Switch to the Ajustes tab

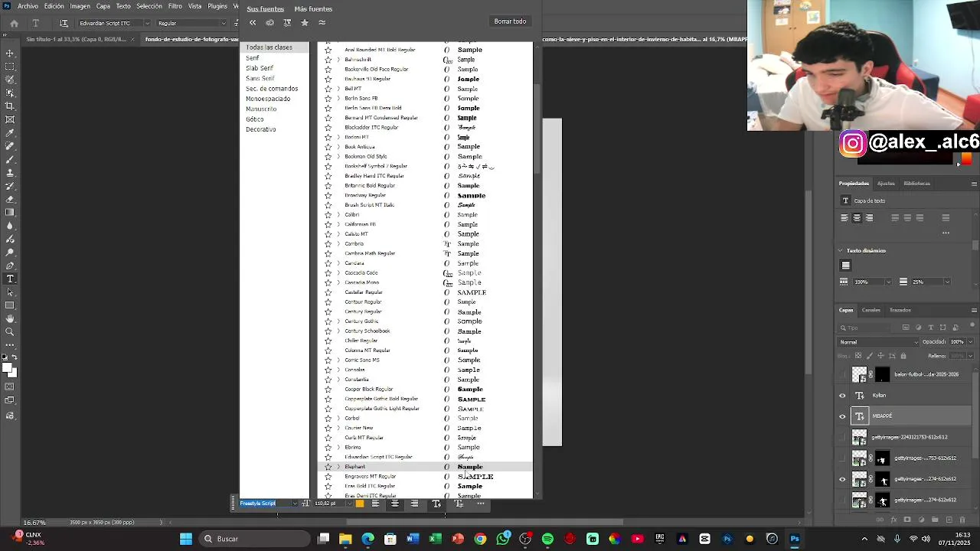tap(886, 184)
